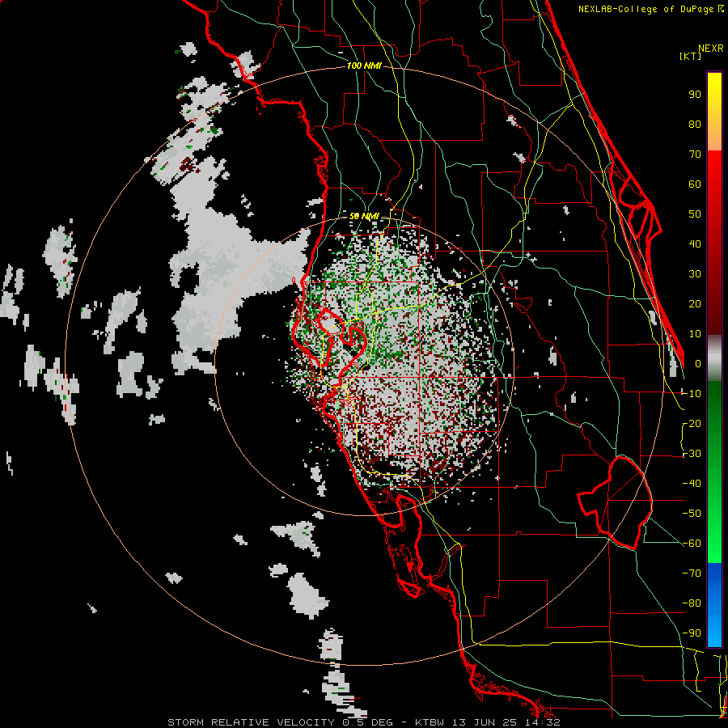Click the "60" value on the velocity scale
The width and height of the screenshot is (728, 728).
tap(695, 184)
